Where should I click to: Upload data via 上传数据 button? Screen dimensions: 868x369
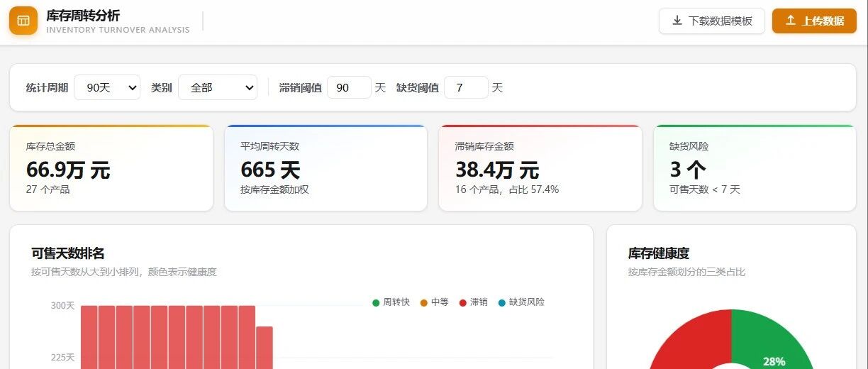pyautogui.click(x=814, y=21)
